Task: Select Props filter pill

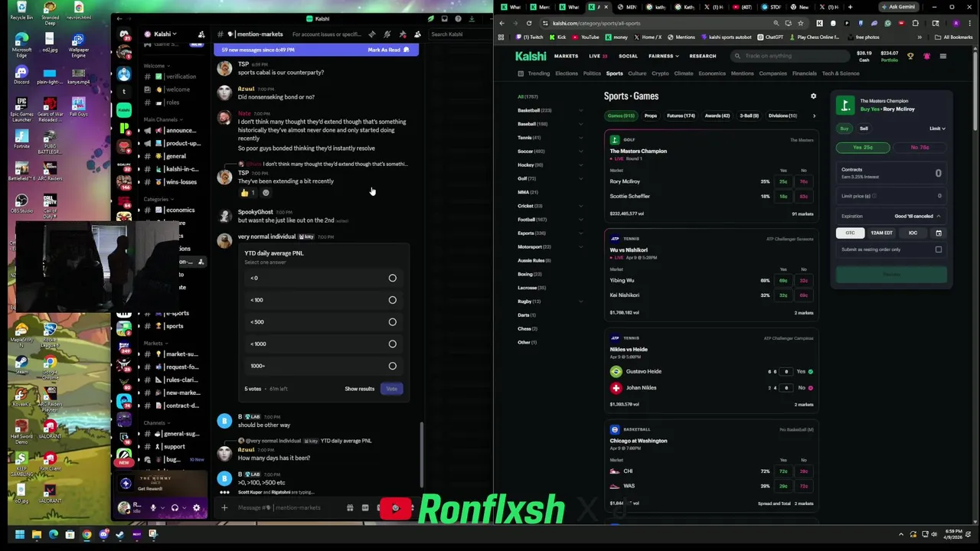Action: (x=651, y=116)
